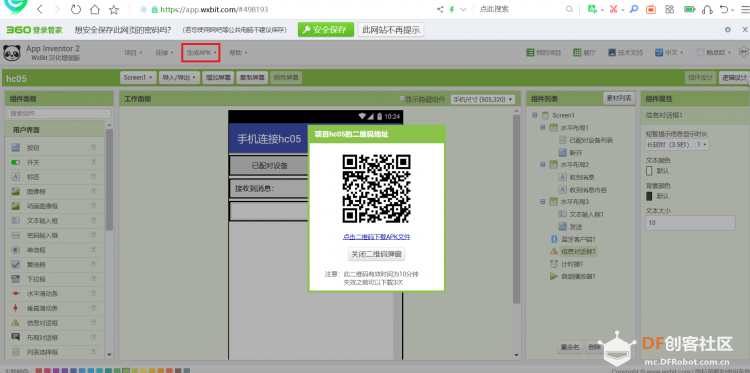Switch to 逻辑设计 blocks view
This screenshot has width=750, height=373.
pyautogui.click(x=734, y=78)
